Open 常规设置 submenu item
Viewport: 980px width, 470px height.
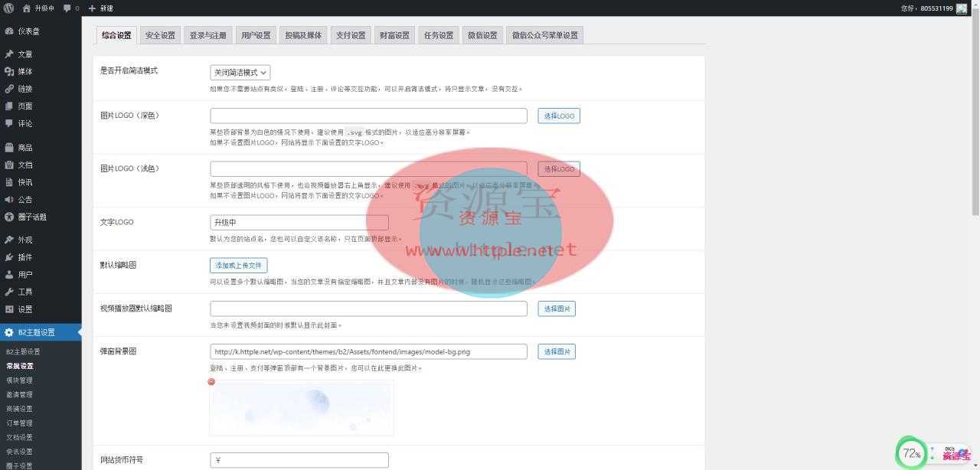pos(20,366)
